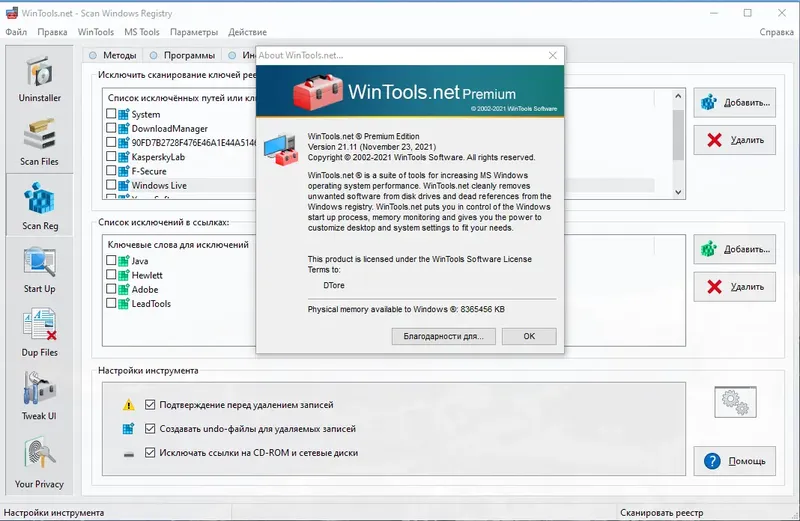Select the Методы radio tab
The image size is (800, 521).
[x=112, y=55]
